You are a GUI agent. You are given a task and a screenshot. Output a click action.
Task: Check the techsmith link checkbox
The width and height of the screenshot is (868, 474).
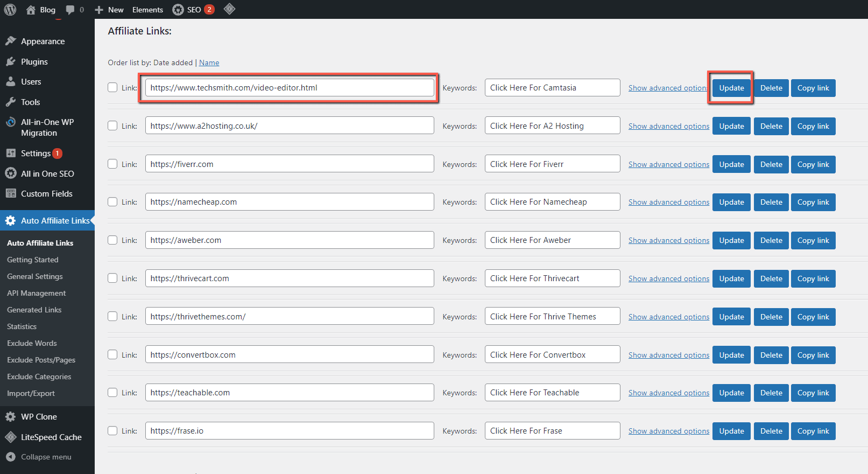[112, 87]
